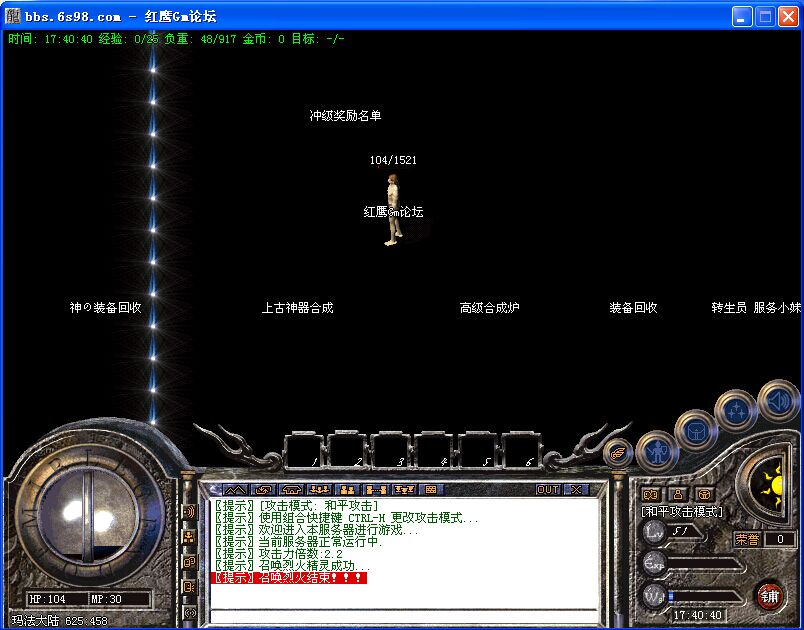Click the Exp progress bar
804x630 pixels.
pos(704,565)
